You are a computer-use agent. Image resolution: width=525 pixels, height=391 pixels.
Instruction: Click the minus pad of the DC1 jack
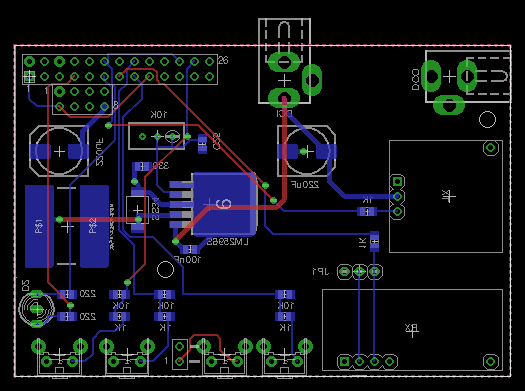(x=284, y=62)
